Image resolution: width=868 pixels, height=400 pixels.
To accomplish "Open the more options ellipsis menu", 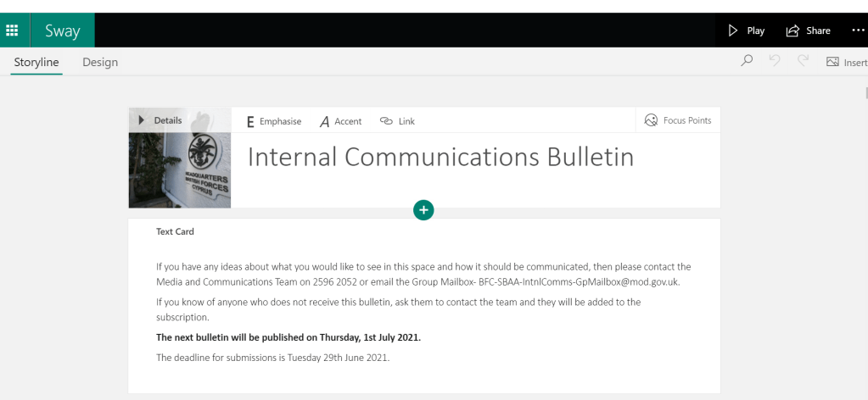I will coord(857,31).
